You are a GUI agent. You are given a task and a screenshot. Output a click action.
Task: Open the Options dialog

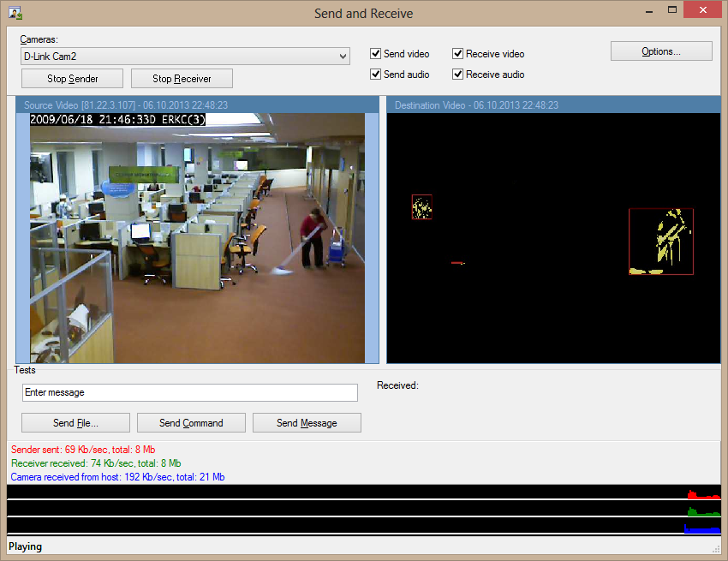[660, 51]
